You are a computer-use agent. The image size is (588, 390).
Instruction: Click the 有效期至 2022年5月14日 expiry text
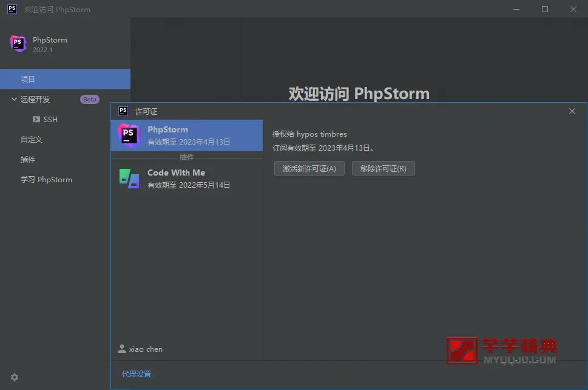coord(189,185)
